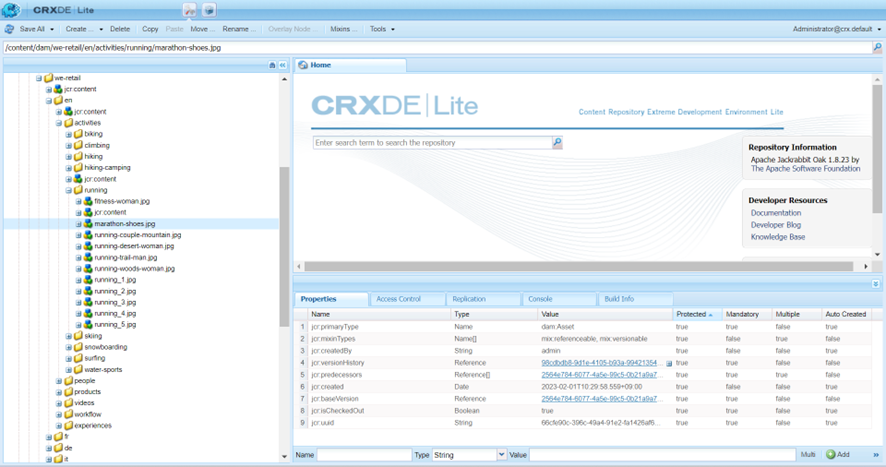The height and width of the screenshot is (467, 886).
Task: Click the Mixins toolbar button
Action: point(344,29)
